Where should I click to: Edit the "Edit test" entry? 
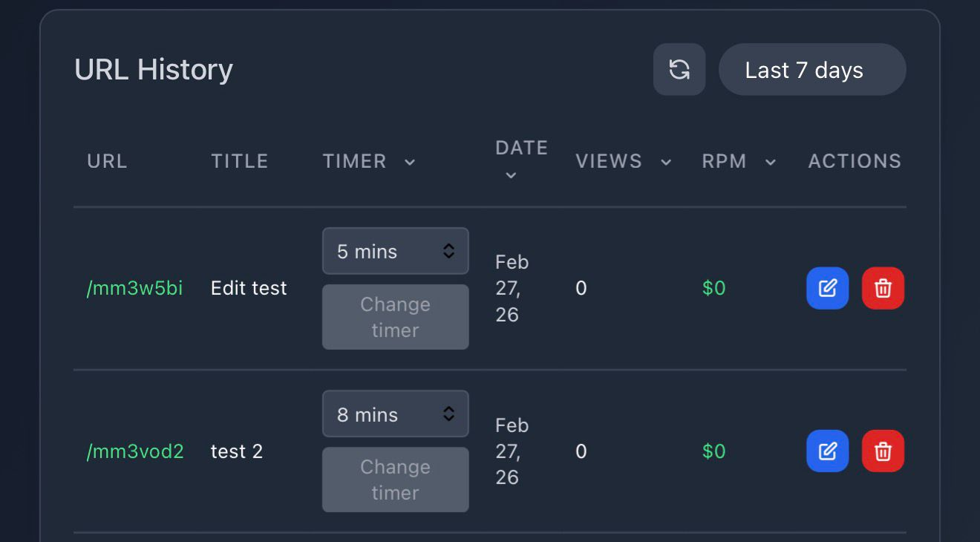click(827, 288)
